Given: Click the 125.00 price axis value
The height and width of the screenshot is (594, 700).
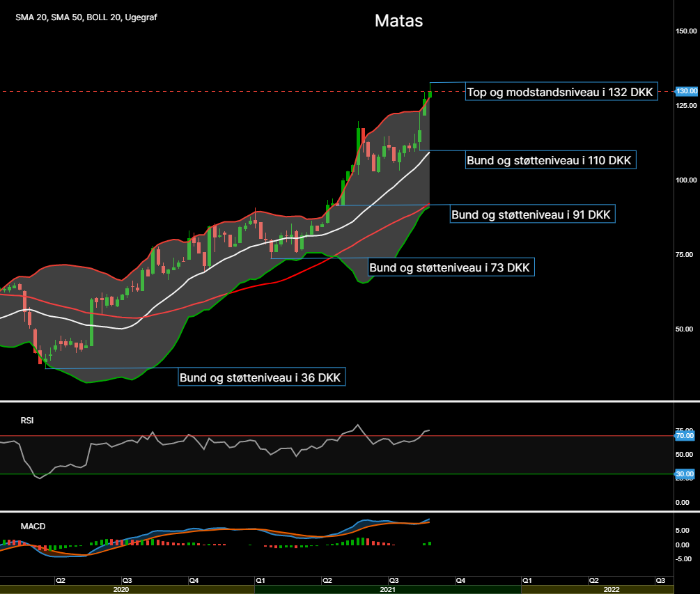Looking at the screenshot, I should point(686,105).
